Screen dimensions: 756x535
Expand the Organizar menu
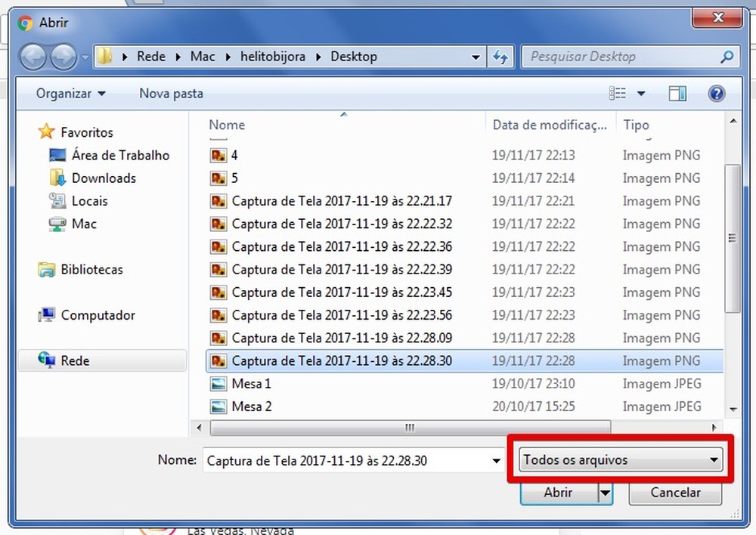pos(71,94)
